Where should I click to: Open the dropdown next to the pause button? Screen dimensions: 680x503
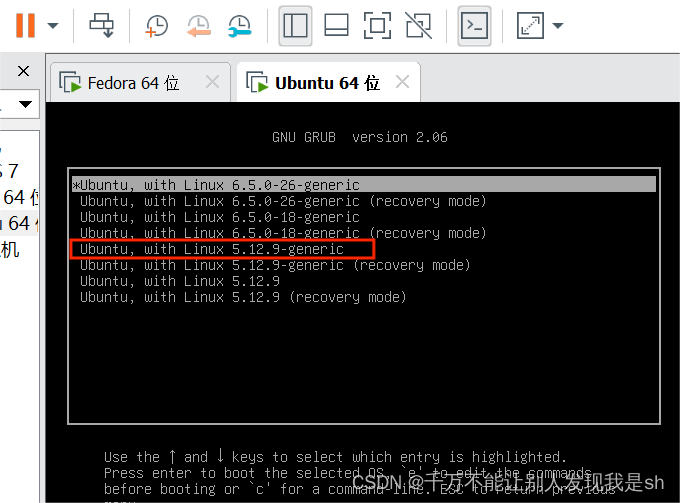(x=53, y=26)
